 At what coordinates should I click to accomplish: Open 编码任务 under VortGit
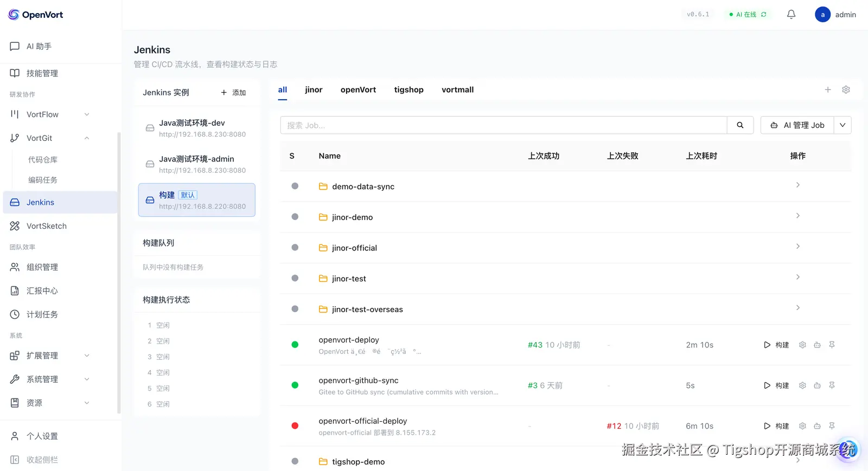tap(43, 180)
